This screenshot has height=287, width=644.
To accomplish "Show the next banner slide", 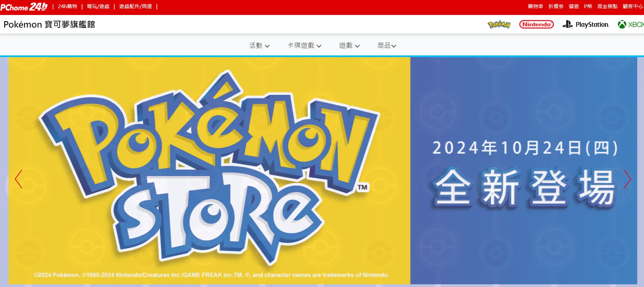I will click(627, 179).
